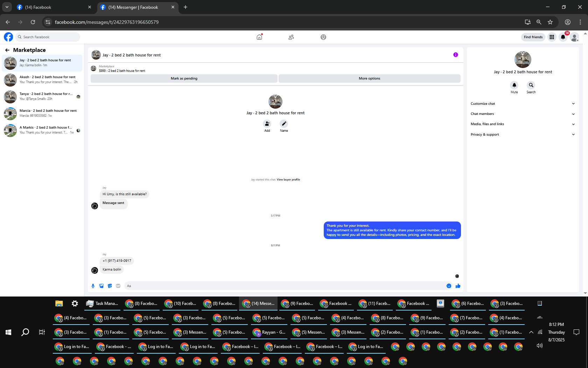This screenshot has width=588, height=368.
Task: Click the Chrome address bar URL
Action: tap(107, 22)
